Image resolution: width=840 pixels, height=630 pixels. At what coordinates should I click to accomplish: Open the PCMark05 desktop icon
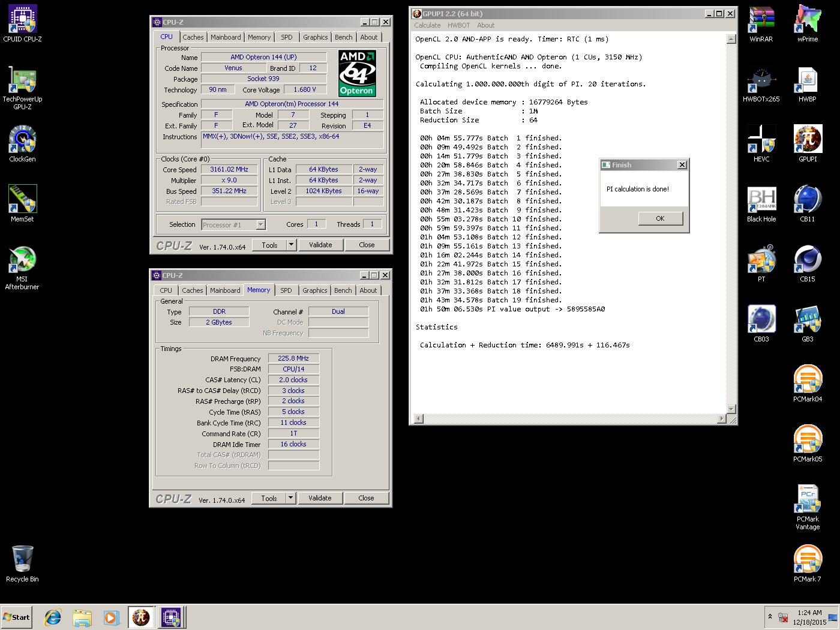[808, 444]
